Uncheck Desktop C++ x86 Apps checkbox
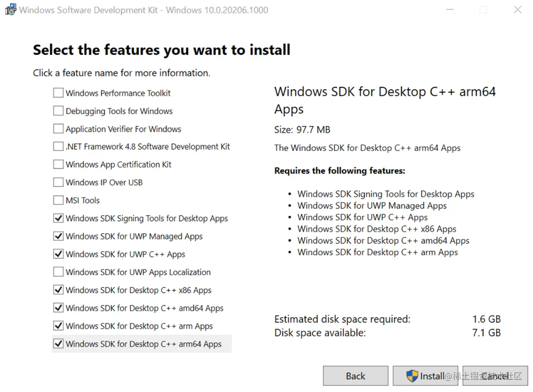 coord(58,290)
